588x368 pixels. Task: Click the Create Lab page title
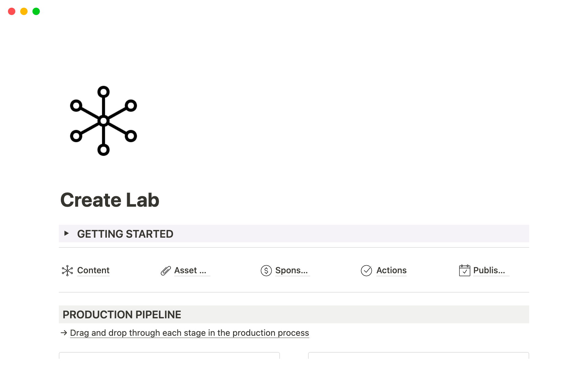pos(110,200)
